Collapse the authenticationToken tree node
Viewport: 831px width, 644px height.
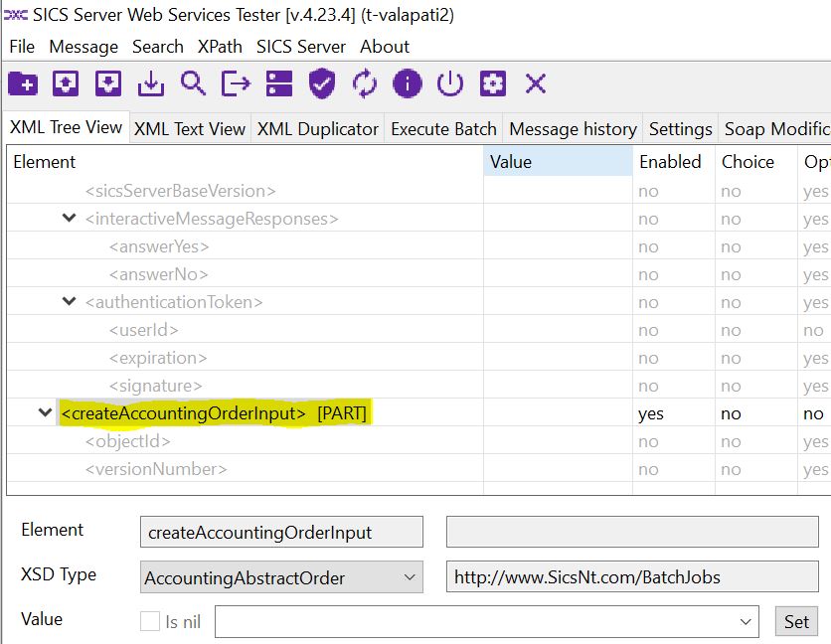click(69, 301)
